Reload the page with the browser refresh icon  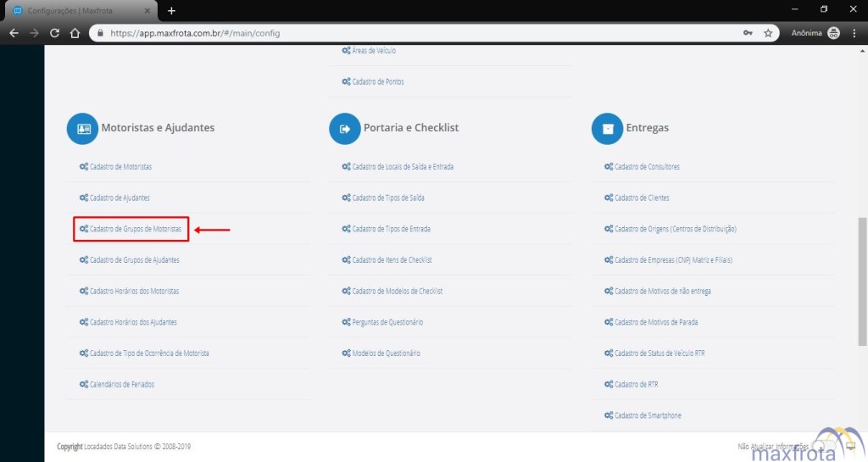(x=55, y=33)
